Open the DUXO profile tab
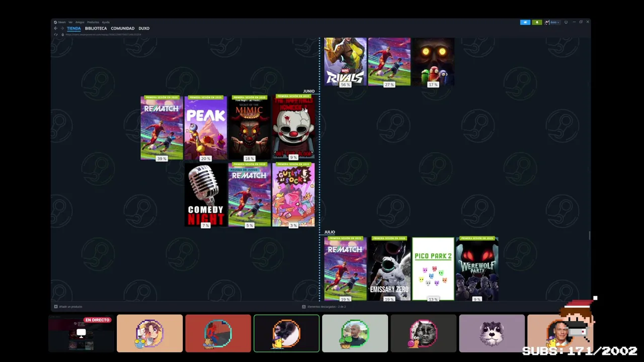Image resolution: width=644 pixels, height=362 pixels. (144, 28)
